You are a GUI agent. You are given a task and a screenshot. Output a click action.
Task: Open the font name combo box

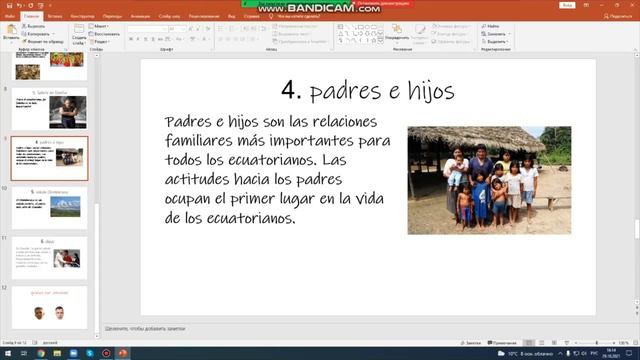[147, 29]
